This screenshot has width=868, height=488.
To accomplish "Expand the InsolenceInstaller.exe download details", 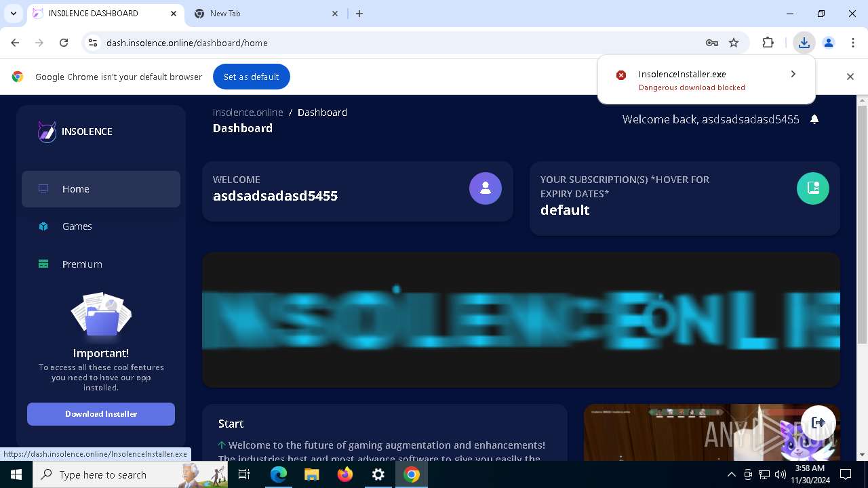I will 793,74.
